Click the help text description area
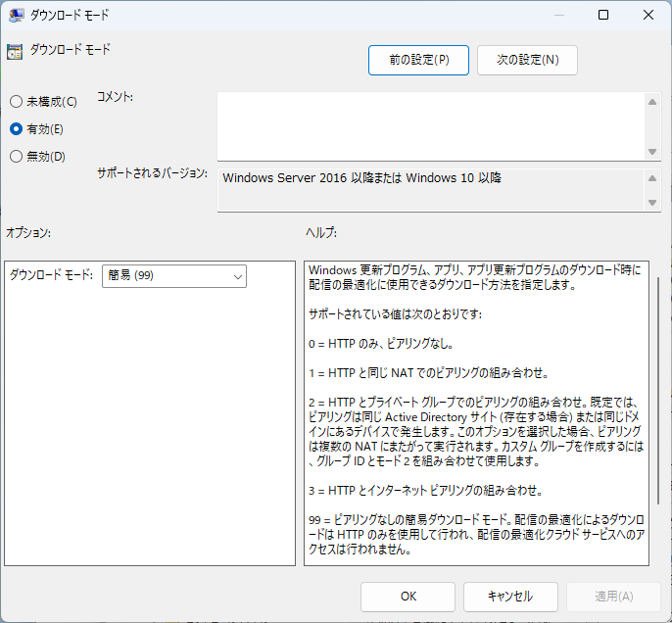The width and height of the screenshot is (672, 623). (x=475, y=411)
